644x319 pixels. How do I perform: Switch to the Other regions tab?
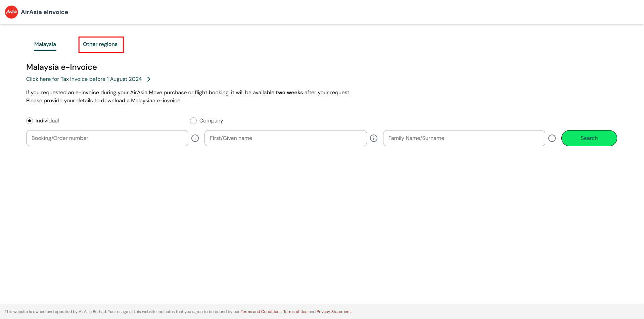(x=100, y=44)
